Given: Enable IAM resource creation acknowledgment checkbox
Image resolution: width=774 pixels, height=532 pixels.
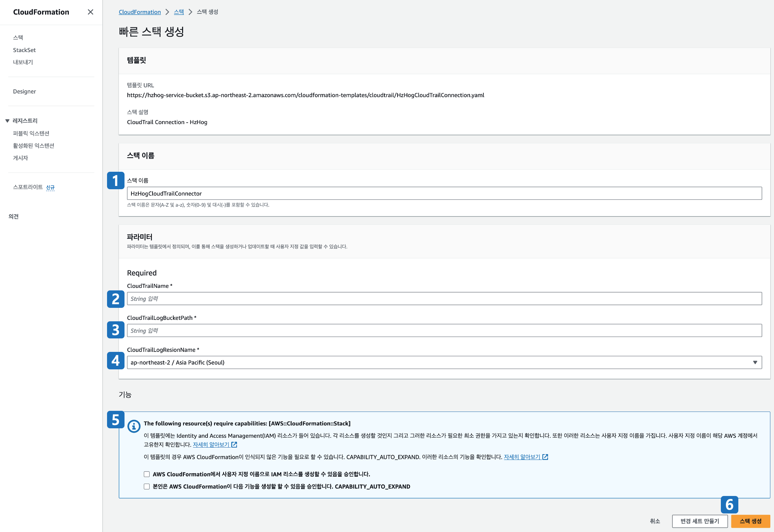Looking at the screenshot, I should coord(147,474).
